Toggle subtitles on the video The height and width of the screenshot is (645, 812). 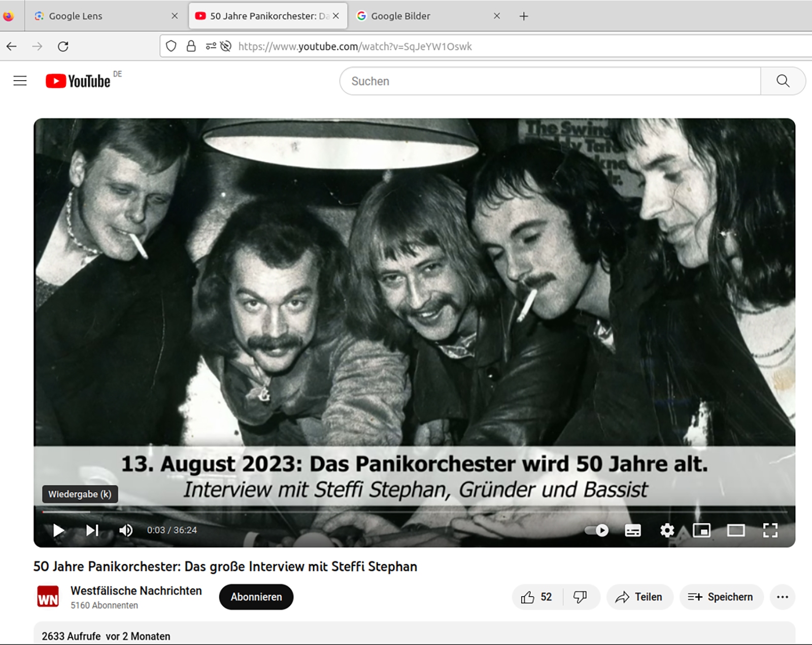(632, 530)
